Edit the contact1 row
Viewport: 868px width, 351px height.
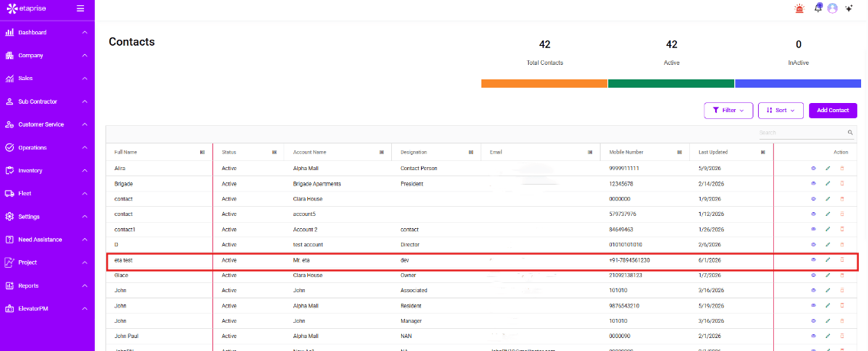click(828, 229)
